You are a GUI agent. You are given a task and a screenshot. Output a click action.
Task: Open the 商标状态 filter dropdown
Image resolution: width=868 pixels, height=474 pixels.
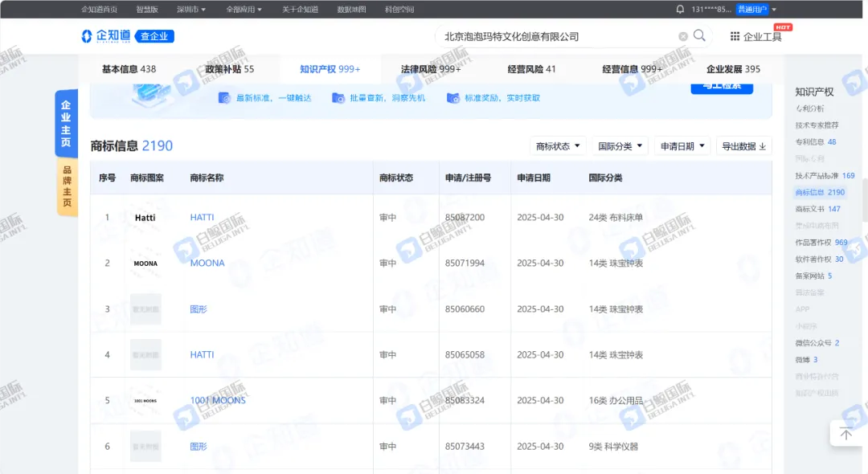(558, 146)
